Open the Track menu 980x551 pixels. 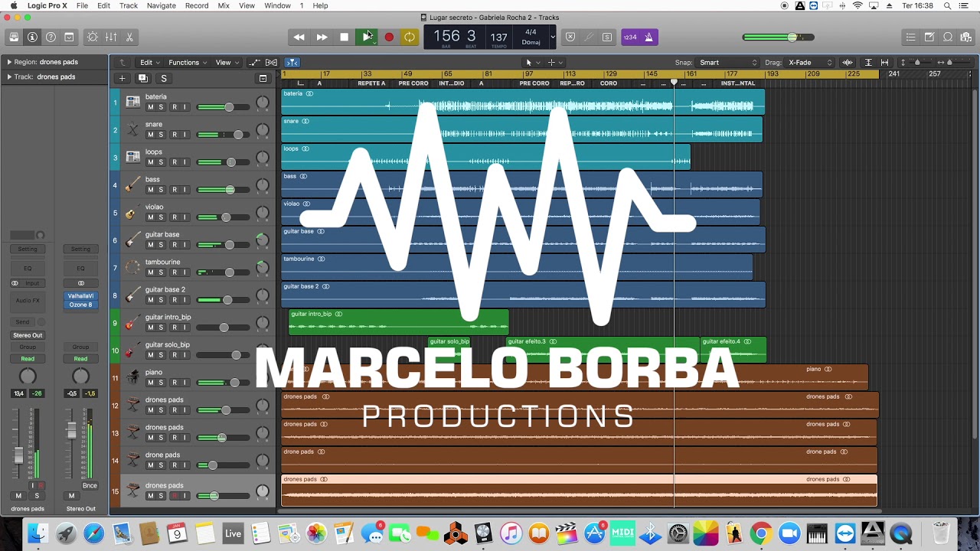pyautogui.click(x=129, y=5)
